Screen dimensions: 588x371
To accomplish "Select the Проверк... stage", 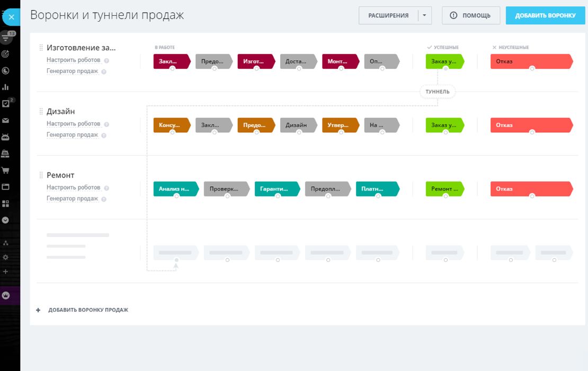I will (x=227, y=189).
